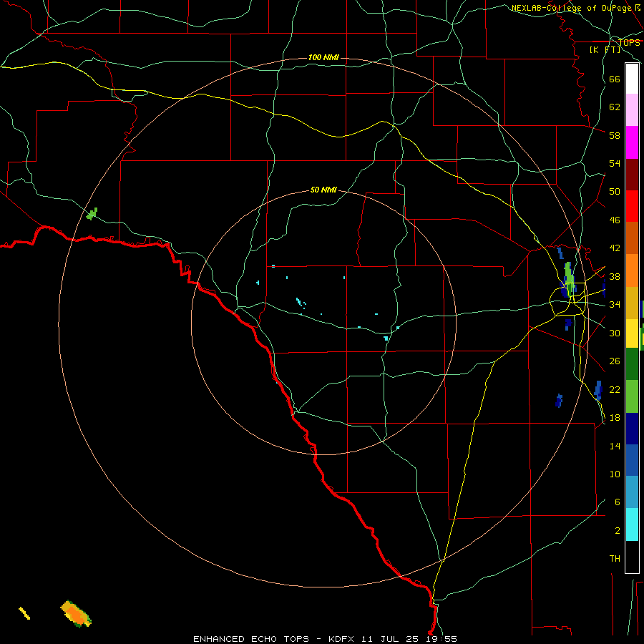Click the 100 NMI range ring label
644x644 pixels.
(x=323, y=57)
